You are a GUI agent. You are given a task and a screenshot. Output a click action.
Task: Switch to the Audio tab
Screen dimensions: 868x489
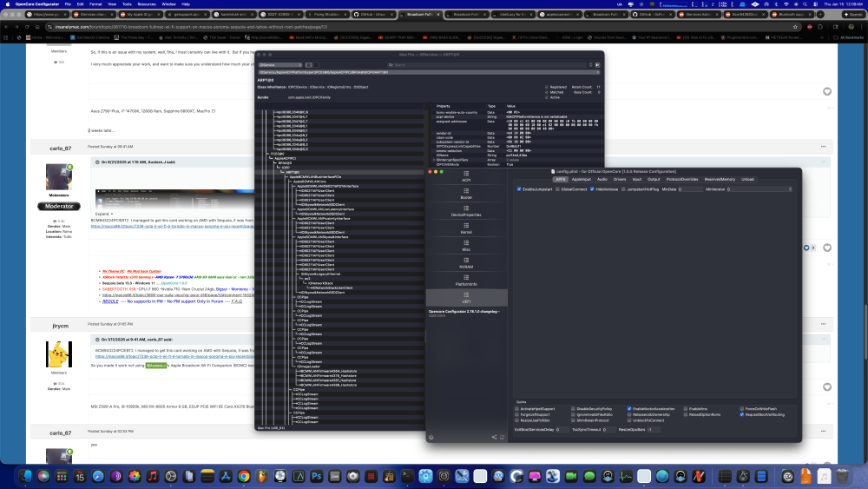pyautogui.click(x=602, y=180)
